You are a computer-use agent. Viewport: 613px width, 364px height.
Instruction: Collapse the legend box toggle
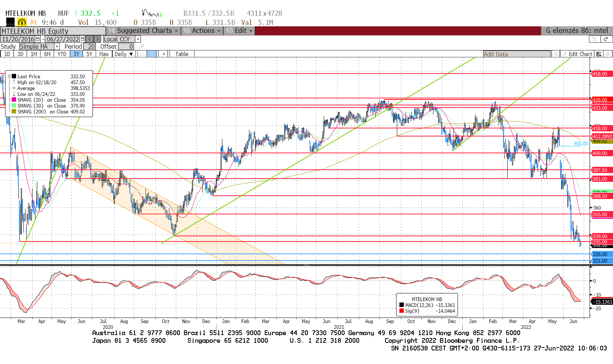point(10,76)
